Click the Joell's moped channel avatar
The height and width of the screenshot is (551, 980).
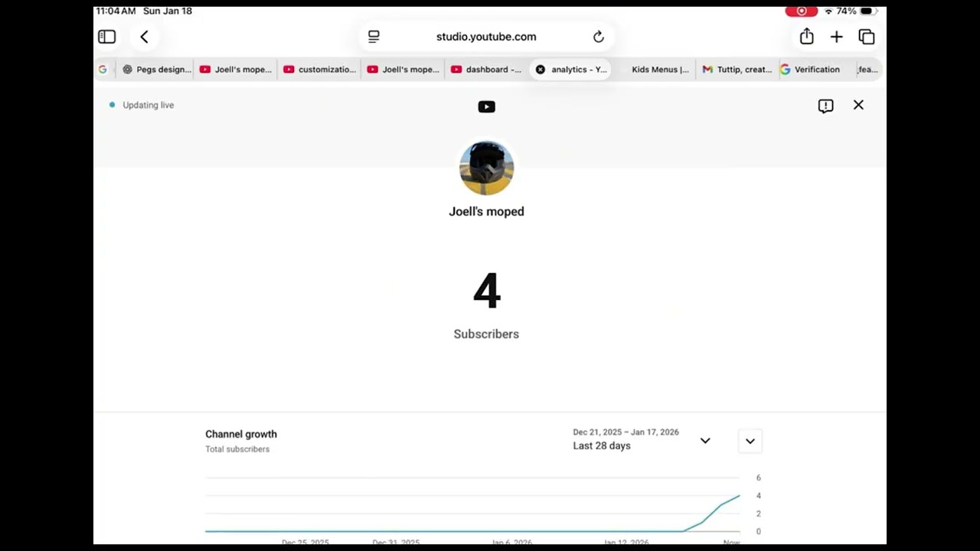486,168
